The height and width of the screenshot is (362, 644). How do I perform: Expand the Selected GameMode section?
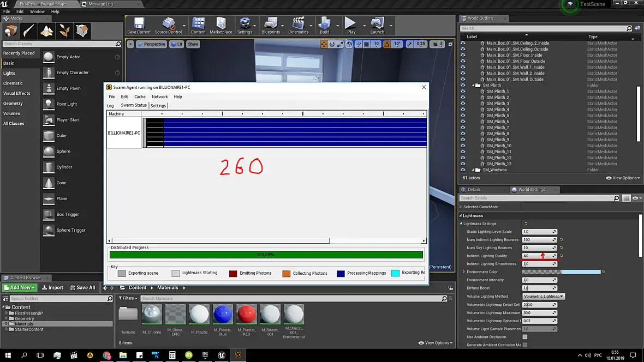pos(461,207)
